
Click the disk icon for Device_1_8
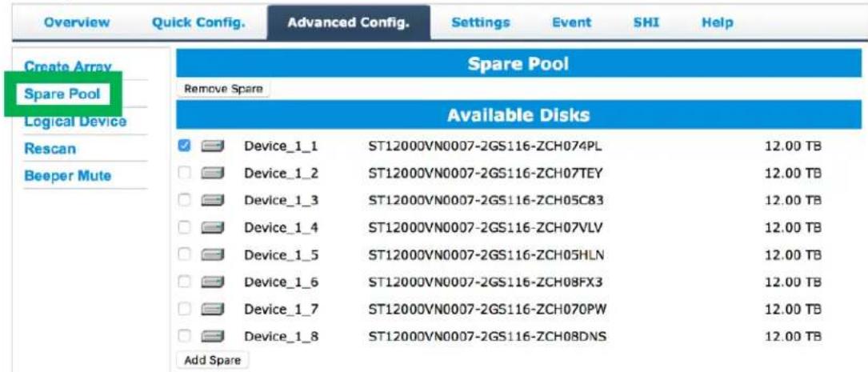click(x=211, y=336)
